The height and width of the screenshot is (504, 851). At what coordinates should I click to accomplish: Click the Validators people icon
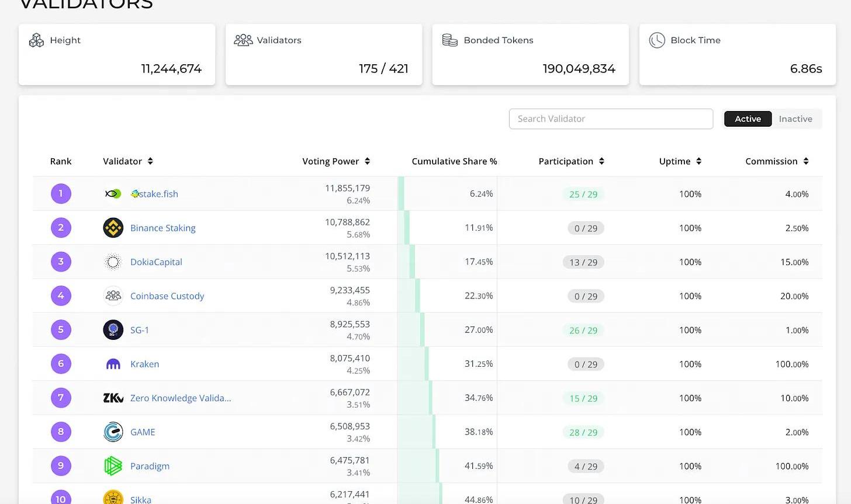coord(243,40)
